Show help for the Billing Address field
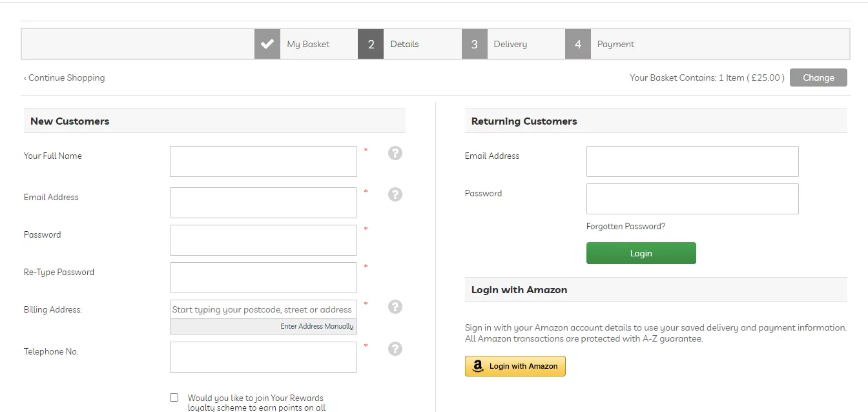Screen dimensions: 868x412 coord(395,307)
